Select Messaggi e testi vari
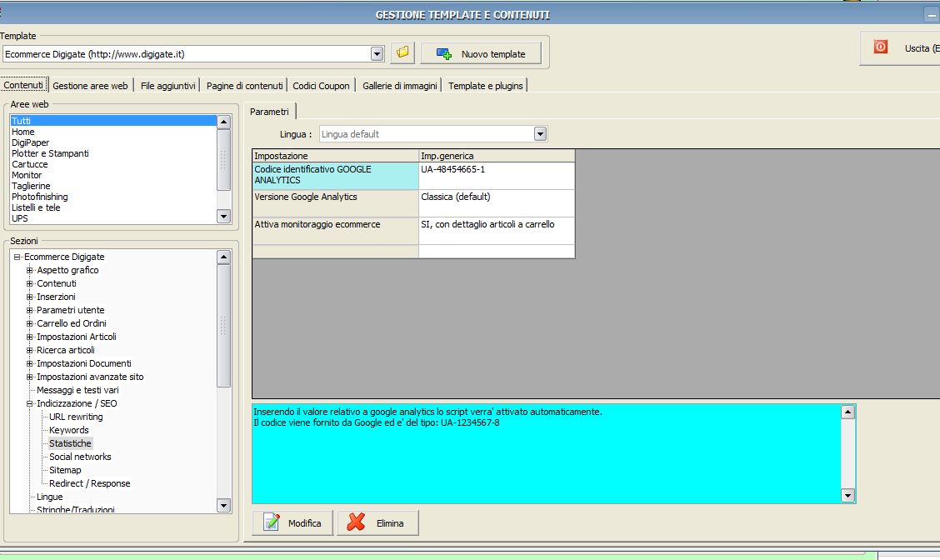Viewport: 940px width, 560px height. [x=77, y=390]
